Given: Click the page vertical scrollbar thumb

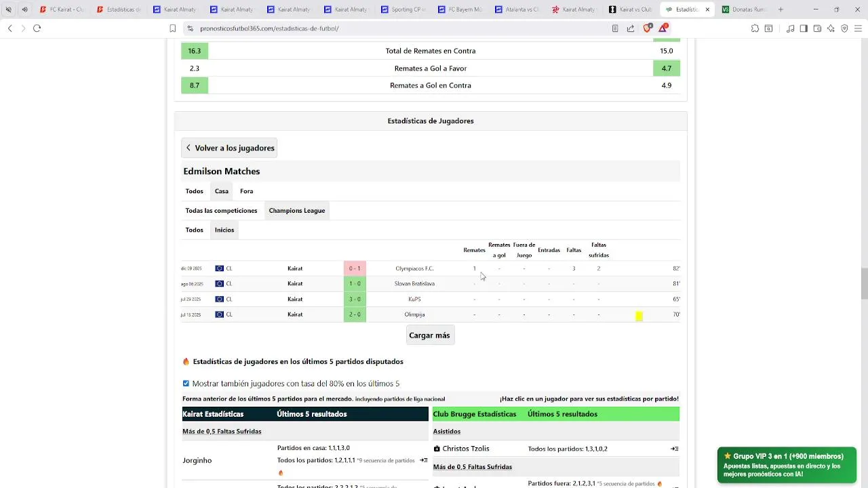Looking at the screenshot, I should pos(864,283).
